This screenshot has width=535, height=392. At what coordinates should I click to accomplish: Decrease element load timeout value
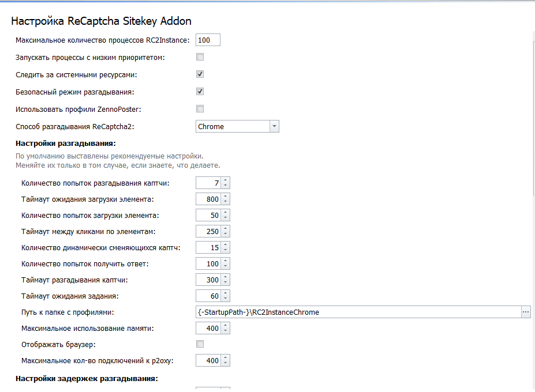(225, 202)
